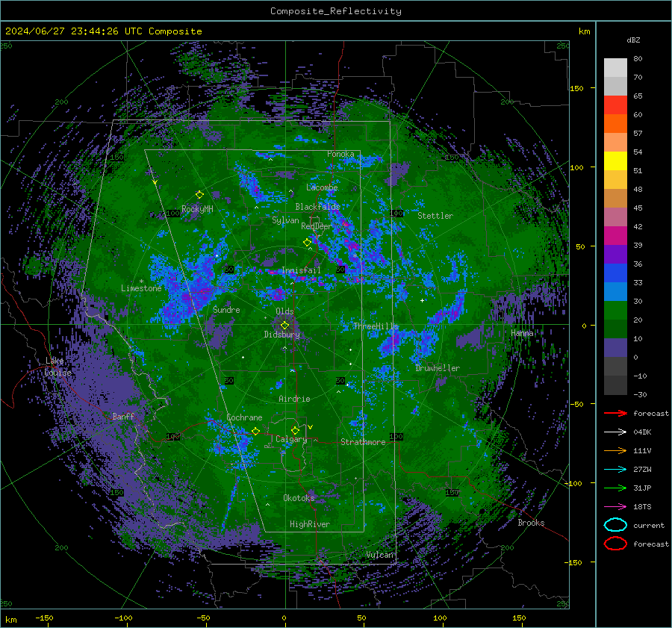The image size is (672, 628).
Task: Select the Okotoks label
Action: 299,497
